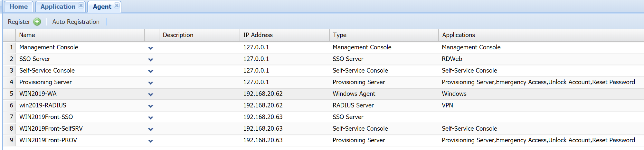Open the dropdown arrow for Management Console row
Image resolution: width=644 pixels, height=150 pixels.
[x=150, y=48]
